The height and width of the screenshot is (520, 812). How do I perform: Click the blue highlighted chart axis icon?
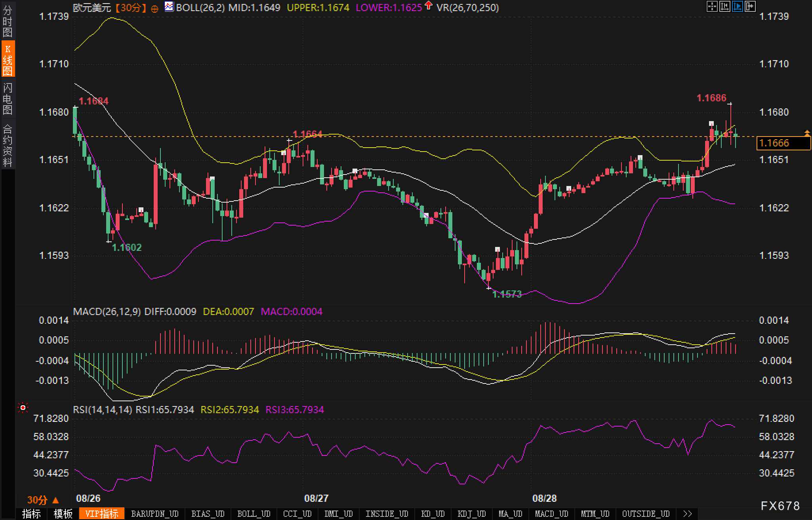[x=737, y=6]
